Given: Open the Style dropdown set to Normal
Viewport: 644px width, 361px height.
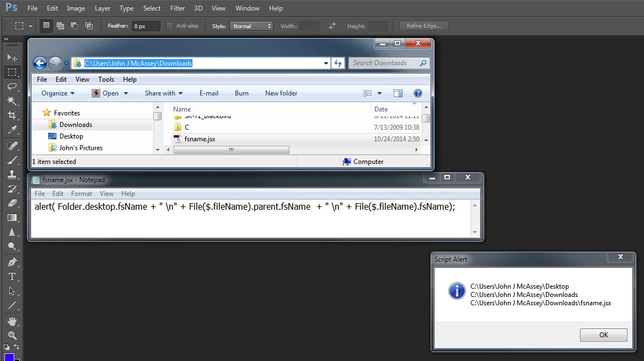Looking at the screenshot, I should [x=251, y=26].
